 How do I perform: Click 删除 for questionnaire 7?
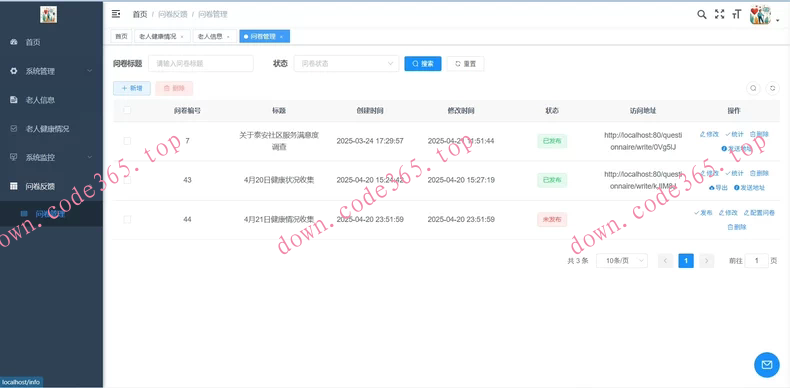click(759, 134)
